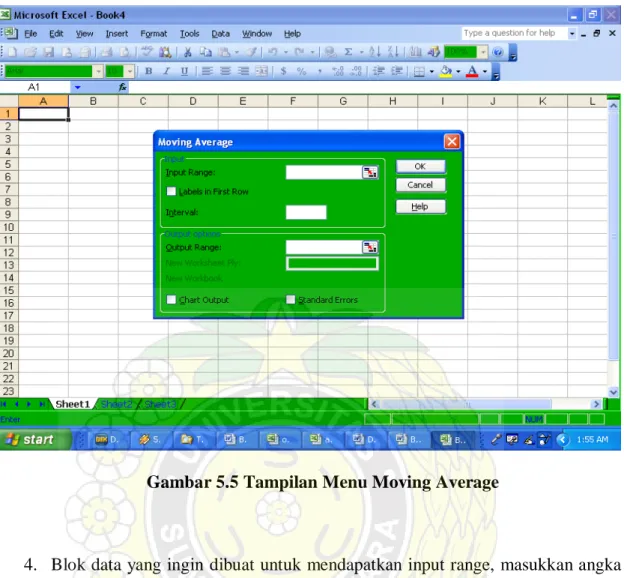Apply Currency Style dollar icon

click(x=283, y=71)
